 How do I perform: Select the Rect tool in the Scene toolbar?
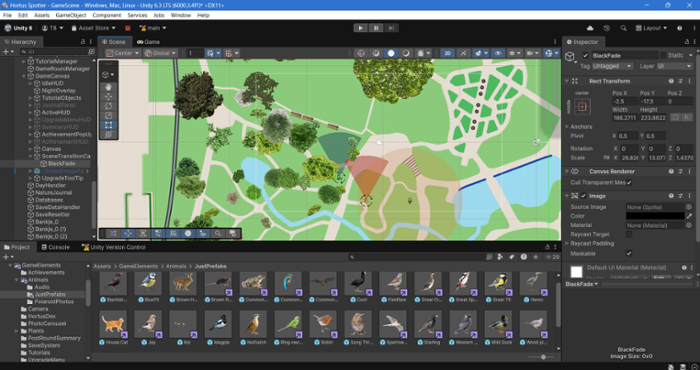coord(108,125)
